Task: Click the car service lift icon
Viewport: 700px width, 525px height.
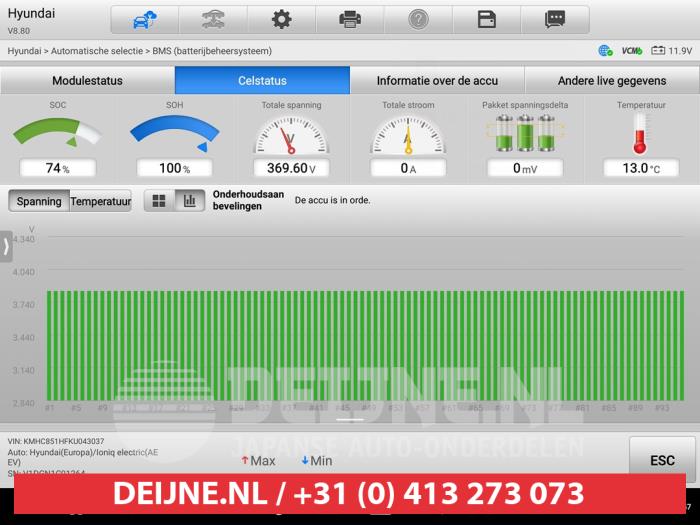Action: click(213, 19)
